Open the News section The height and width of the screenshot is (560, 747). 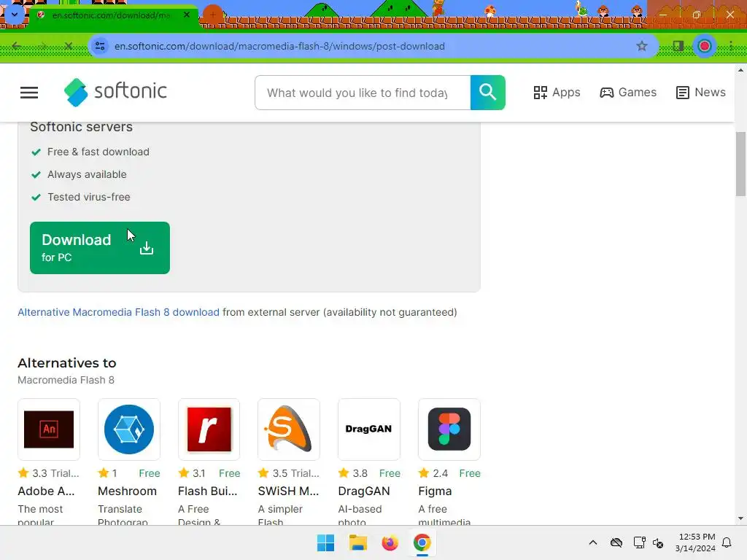[x=701, y=93]
